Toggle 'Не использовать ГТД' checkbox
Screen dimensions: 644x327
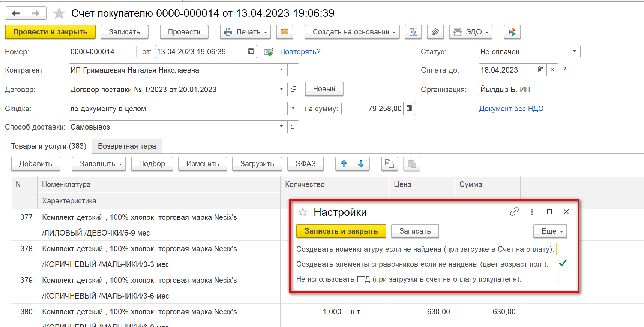pos(562,279)
